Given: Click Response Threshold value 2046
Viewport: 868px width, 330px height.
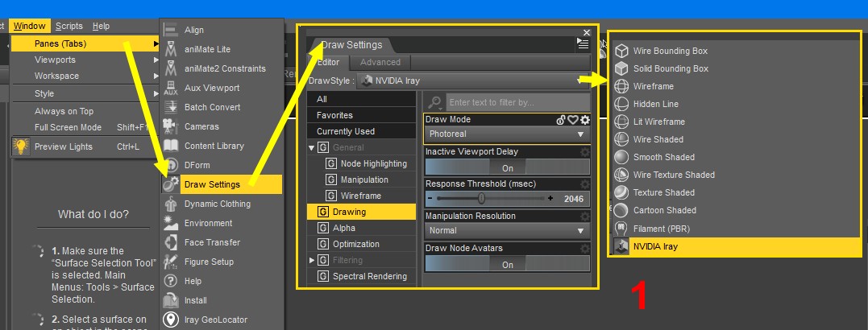Looking at the screenshot, I should 574,199.
